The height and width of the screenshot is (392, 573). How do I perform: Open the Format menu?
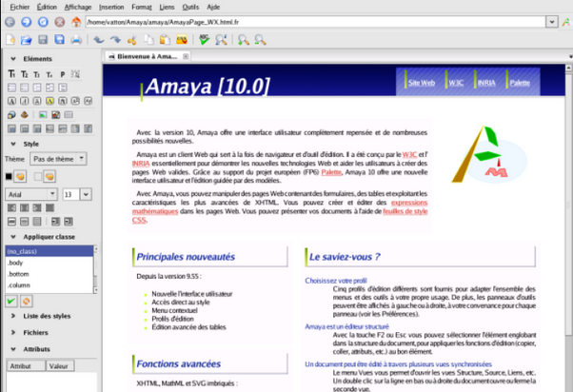point(142,7)
